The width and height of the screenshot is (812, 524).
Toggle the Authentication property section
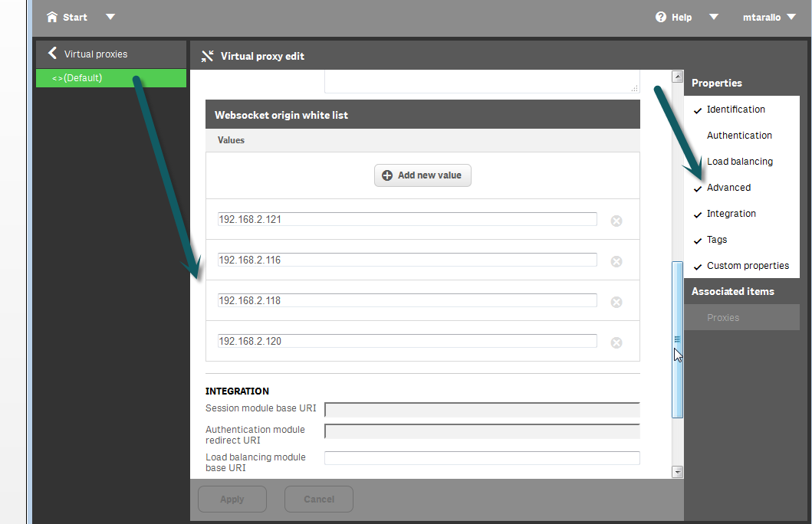[741, 136]
